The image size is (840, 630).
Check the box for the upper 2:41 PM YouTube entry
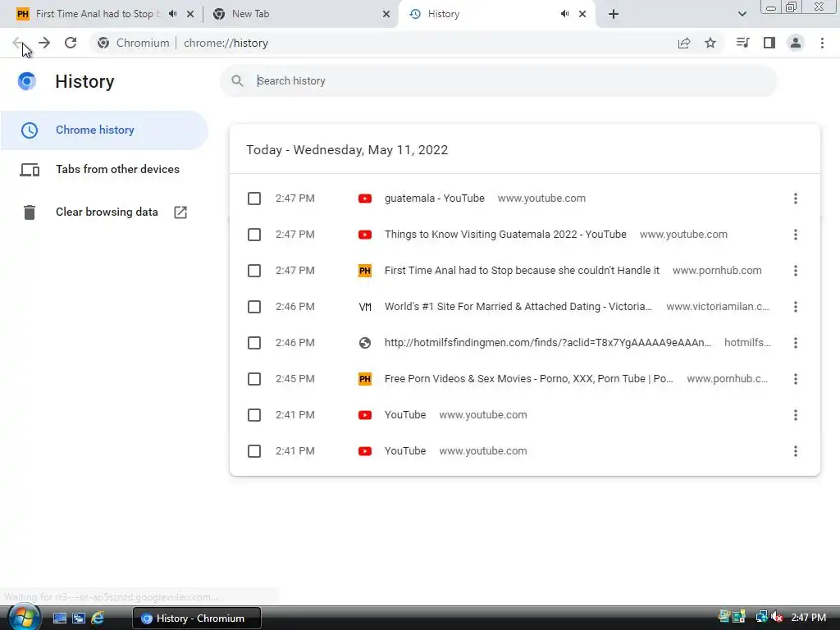coord(254,415)
